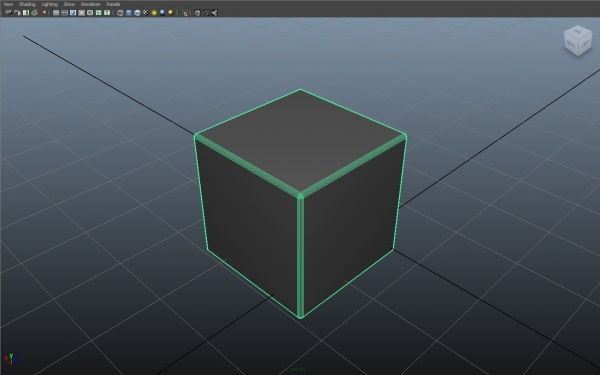Image resolution: width=600 pixels, height=375 pixels.
Task: Click the BACK face of the ViewCube
Action: [x=571, y=44]
